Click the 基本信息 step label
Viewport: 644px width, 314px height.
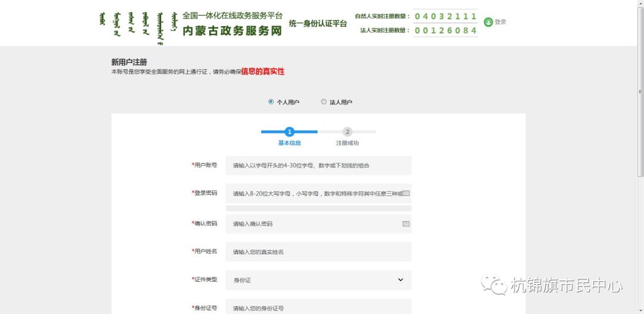coord(290,143)
